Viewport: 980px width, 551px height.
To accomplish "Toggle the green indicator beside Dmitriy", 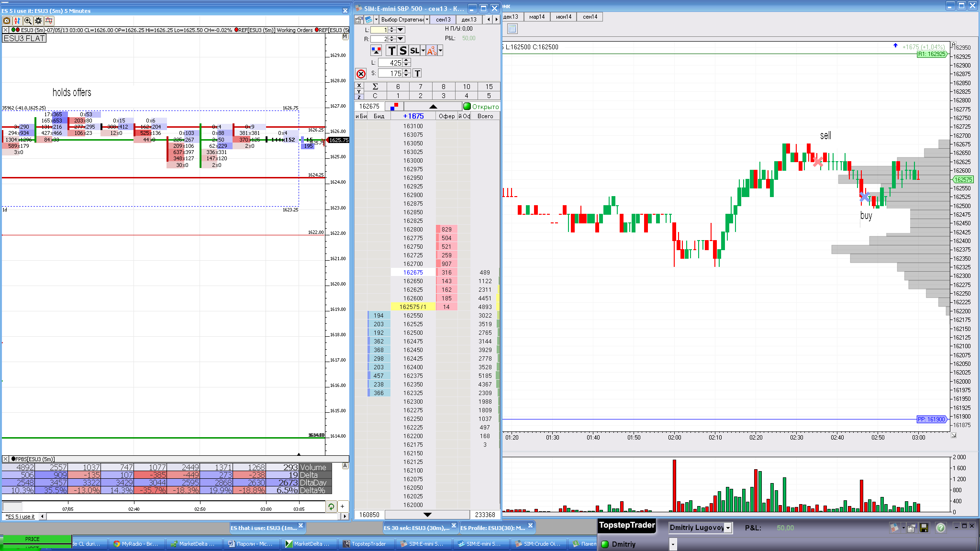I will point(605,544).
